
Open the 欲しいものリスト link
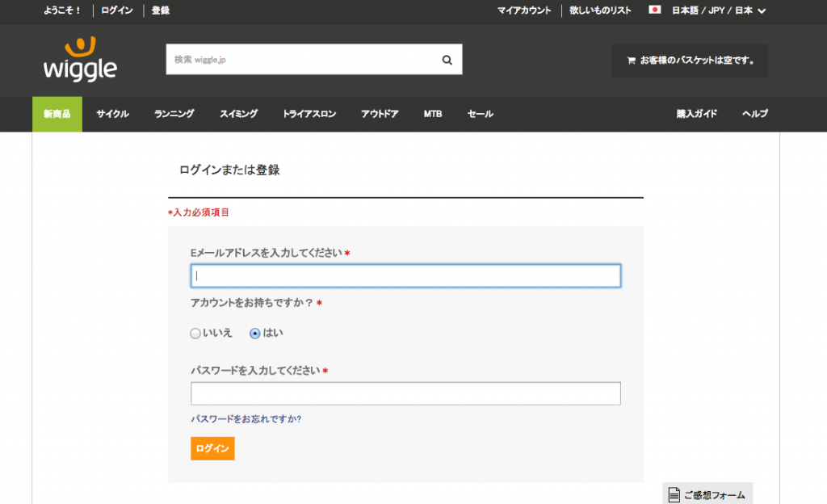[600, 10]
